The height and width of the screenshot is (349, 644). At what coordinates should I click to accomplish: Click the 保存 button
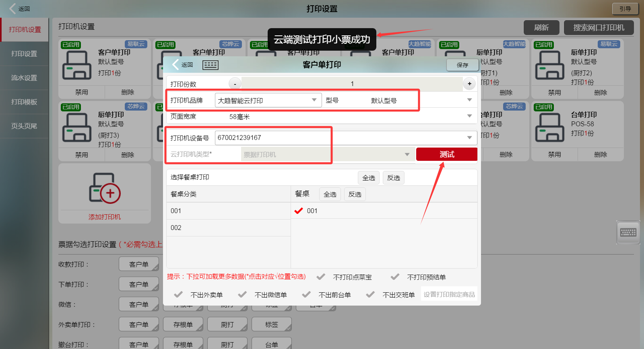462,65
